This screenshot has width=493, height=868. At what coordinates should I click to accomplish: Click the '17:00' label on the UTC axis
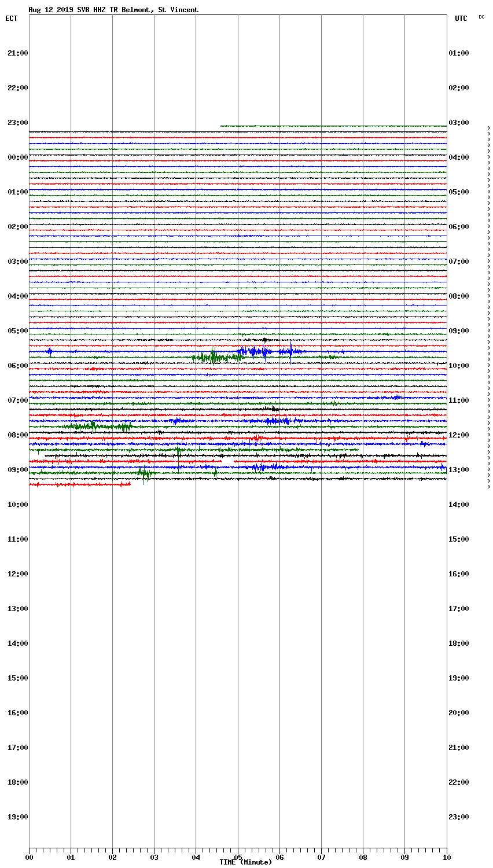pyautogui.click(x=459, y=609)
